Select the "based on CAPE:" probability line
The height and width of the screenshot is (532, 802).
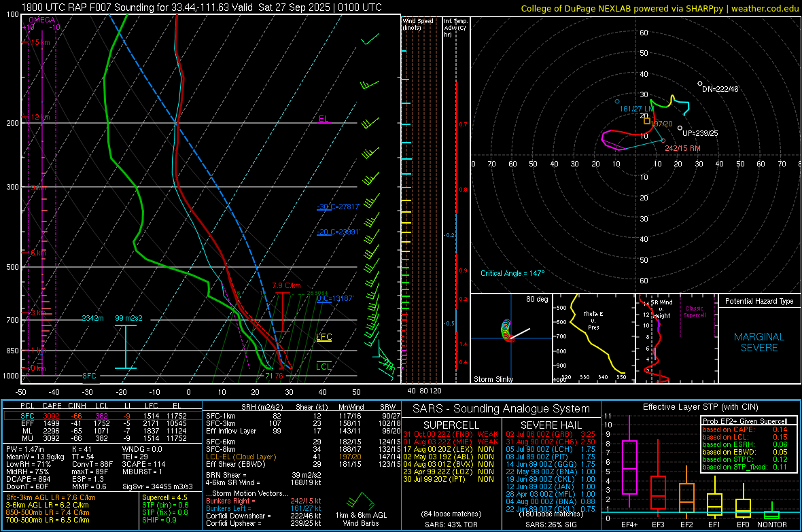tap(745, 429)
